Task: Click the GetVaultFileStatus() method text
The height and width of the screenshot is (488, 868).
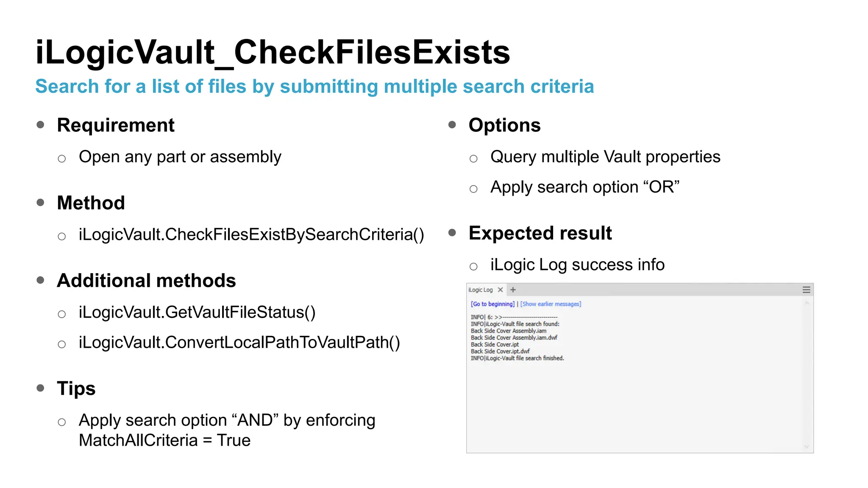Action: 197,313
